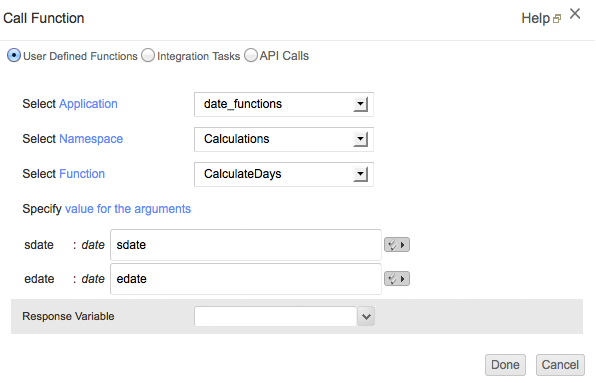Open the Response Variable dropdown arrow
596x383 pixels.
(x=366, y=316)
